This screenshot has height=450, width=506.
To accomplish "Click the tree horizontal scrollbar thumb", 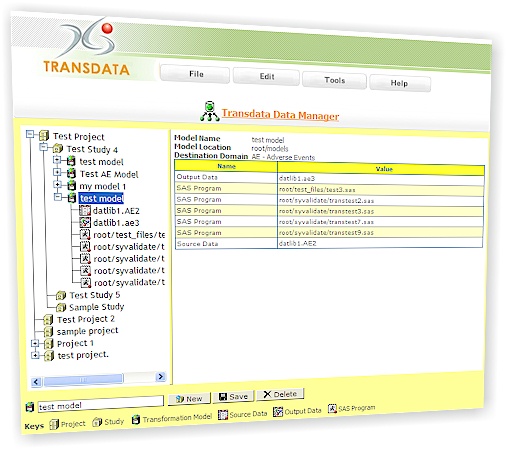I will pos(83,380).
